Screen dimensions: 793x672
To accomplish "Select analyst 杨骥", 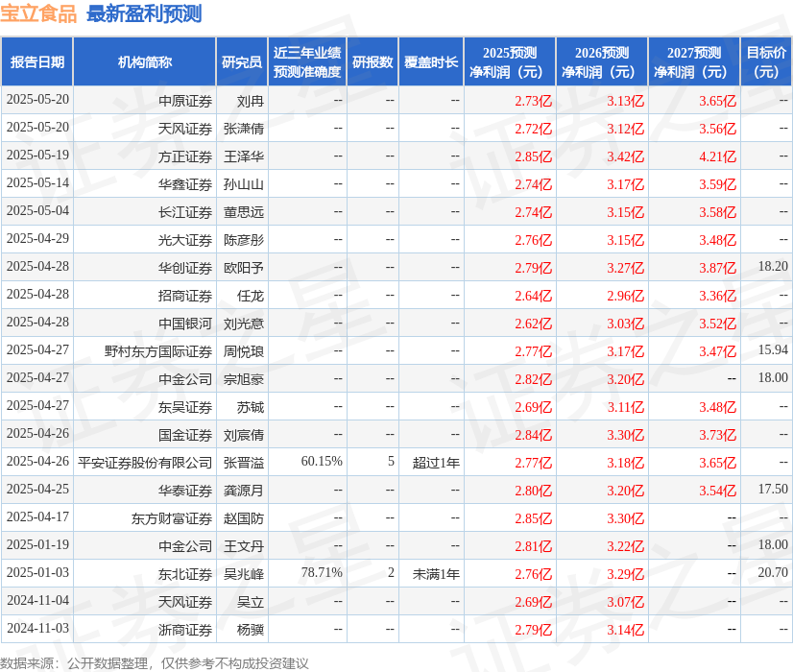I will pos(251,630).
